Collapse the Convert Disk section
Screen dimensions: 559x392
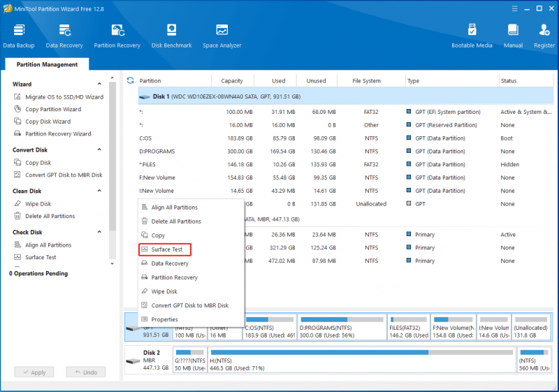coord(99,150)
